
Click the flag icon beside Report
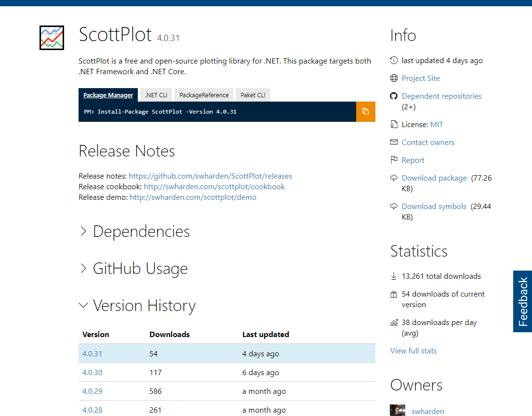click(394, 160)
